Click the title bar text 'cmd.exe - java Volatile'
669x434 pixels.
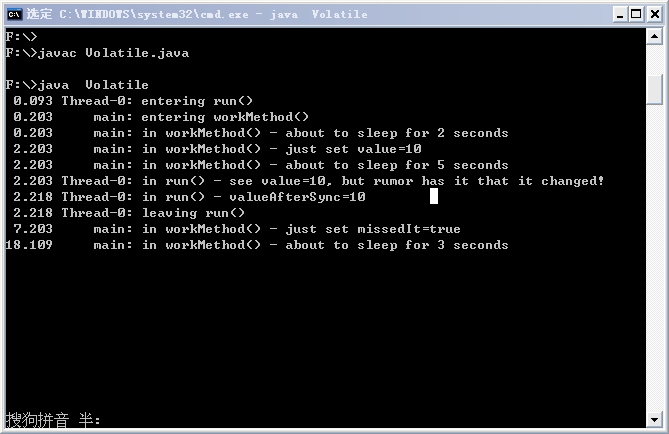coord(213,14)
